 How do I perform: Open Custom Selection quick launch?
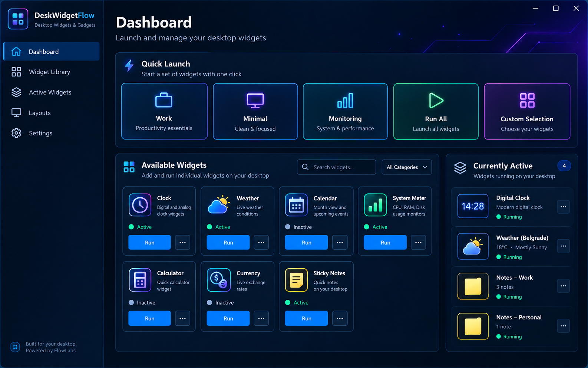(527, 111)
